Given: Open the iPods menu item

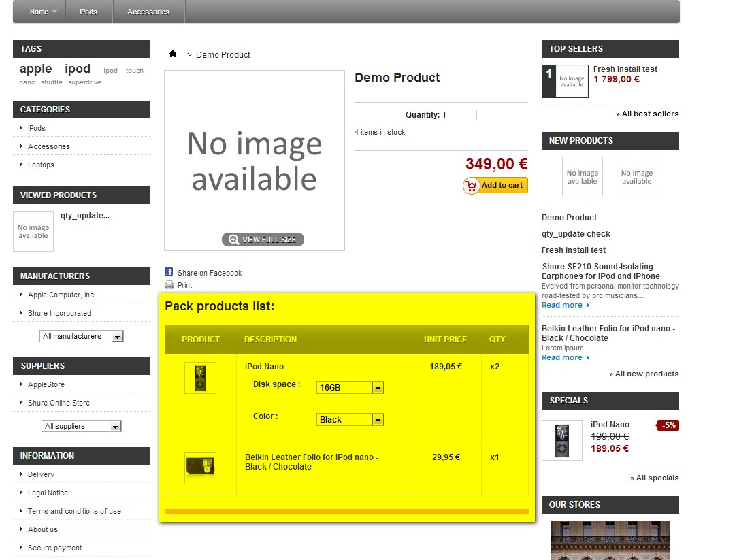Looking at the screenshot, I should click(88, 12).
